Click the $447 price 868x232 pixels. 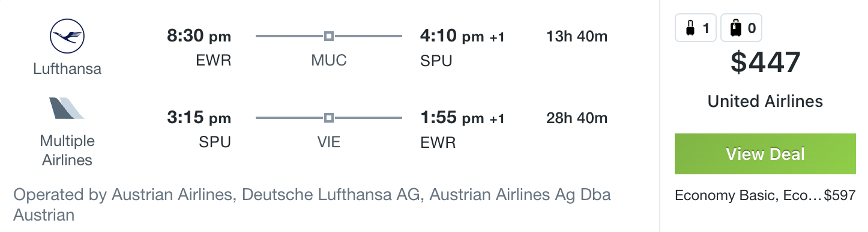(x=765, y=63)
